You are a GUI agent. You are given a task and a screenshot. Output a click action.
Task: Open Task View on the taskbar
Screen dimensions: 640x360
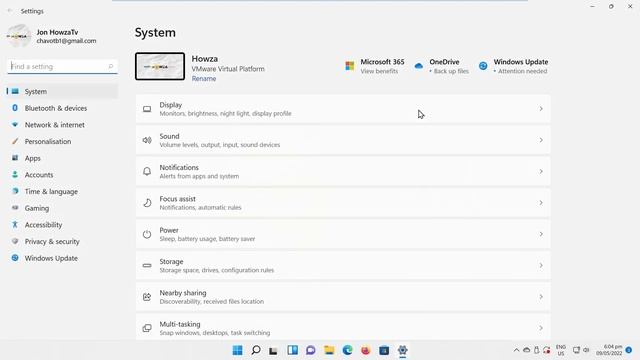273,350
